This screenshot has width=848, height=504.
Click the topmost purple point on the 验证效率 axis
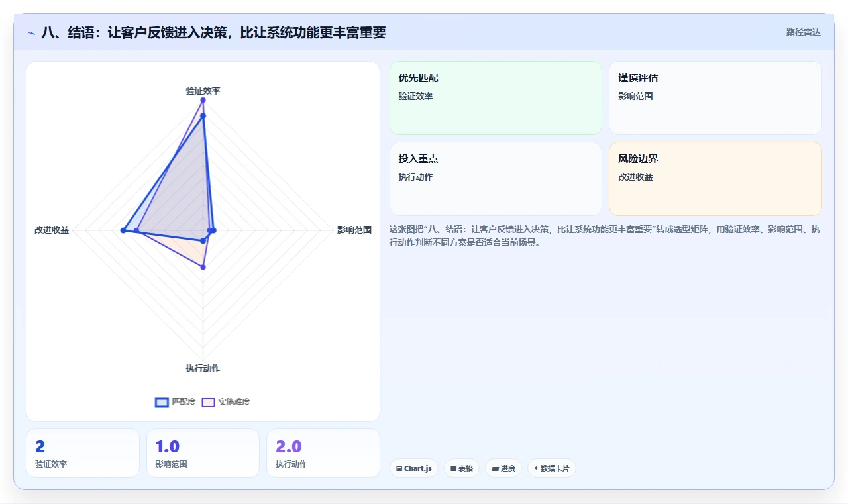203,100
